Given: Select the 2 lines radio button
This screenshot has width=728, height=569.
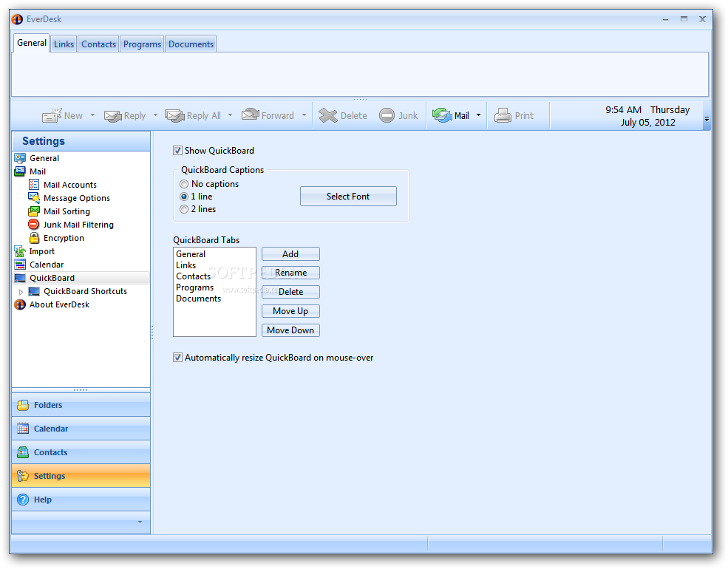Looking at the screenshot, I should (184, 209).
